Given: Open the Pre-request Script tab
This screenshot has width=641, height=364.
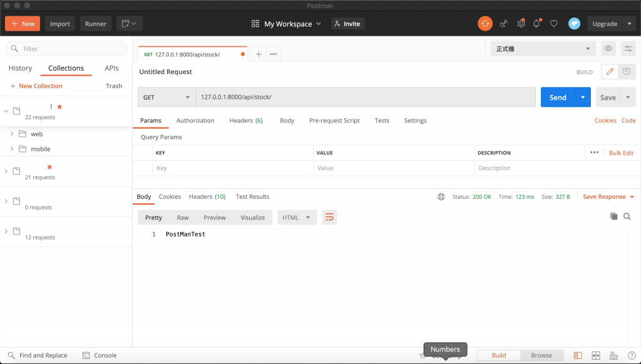Looking at the screenshot, I should (334, 121).
